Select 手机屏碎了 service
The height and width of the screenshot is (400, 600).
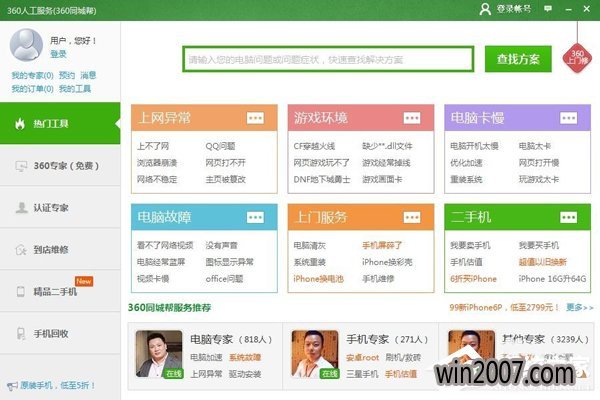pos(382,245)
